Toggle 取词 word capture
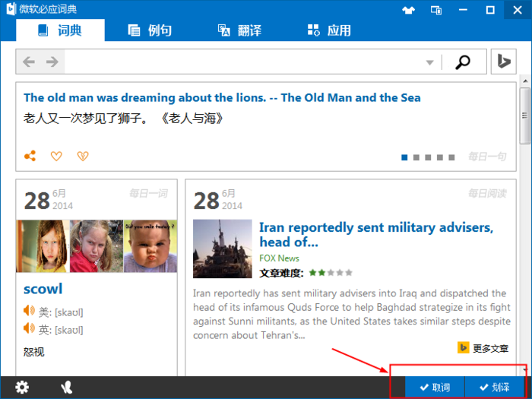 (435, 387)
